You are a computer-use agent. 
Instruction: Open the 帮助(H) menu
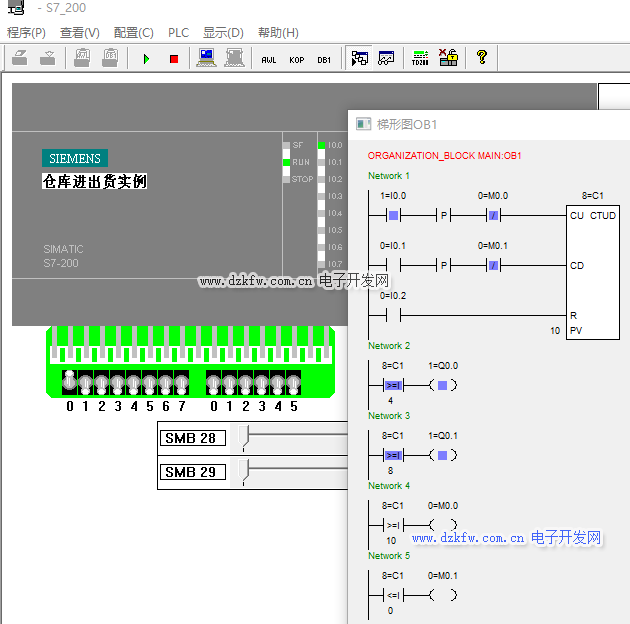pyautogui.click(x=278, y=32)
